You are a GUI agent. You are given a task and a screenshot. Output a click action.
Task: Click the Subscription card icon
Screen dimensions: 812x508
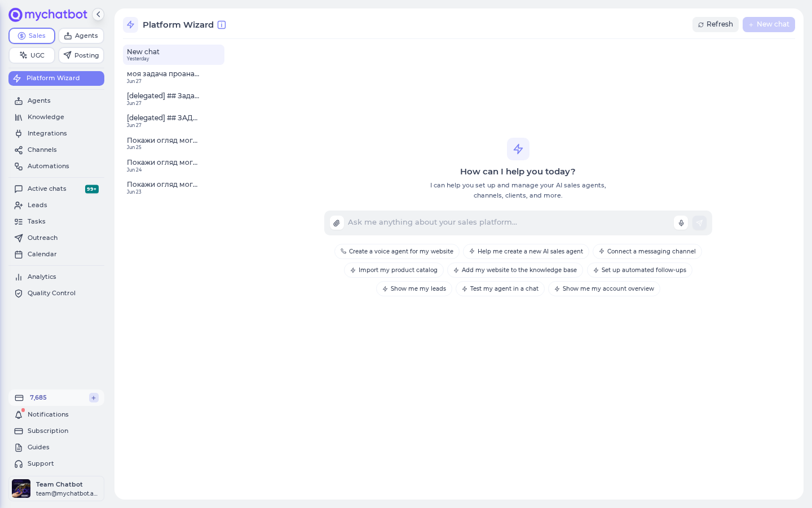(x=19, y=431)
